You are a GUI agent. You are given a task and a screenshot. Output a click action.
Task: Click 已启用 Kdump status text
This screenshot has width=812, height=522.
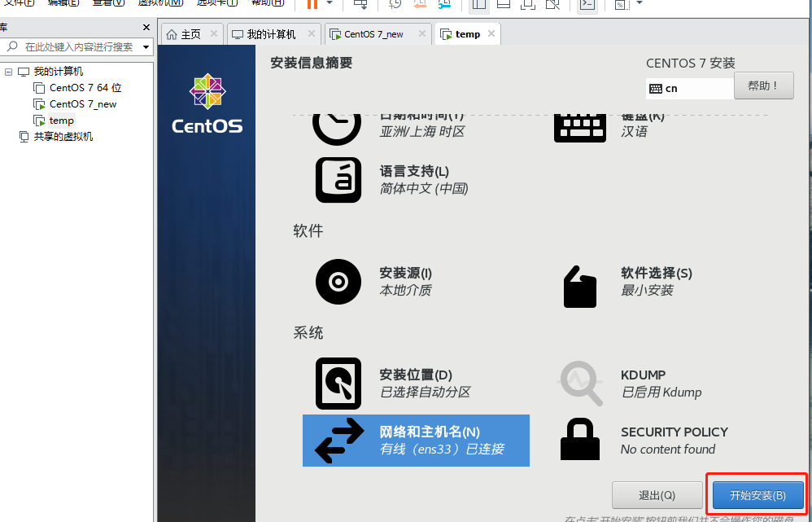(661, 393)
